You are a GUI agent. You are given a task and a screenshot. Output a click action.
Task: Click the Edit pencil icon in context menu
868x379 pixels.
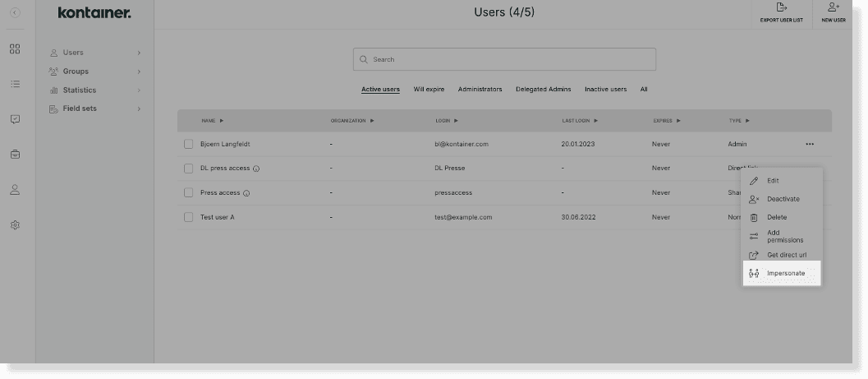click(753, 181)
